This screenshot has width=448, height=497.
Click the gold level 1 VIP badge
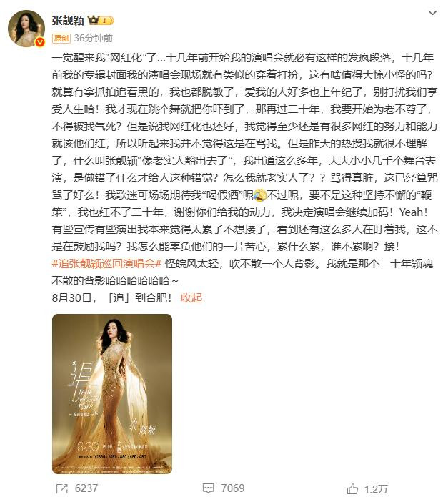click(106, 21)
